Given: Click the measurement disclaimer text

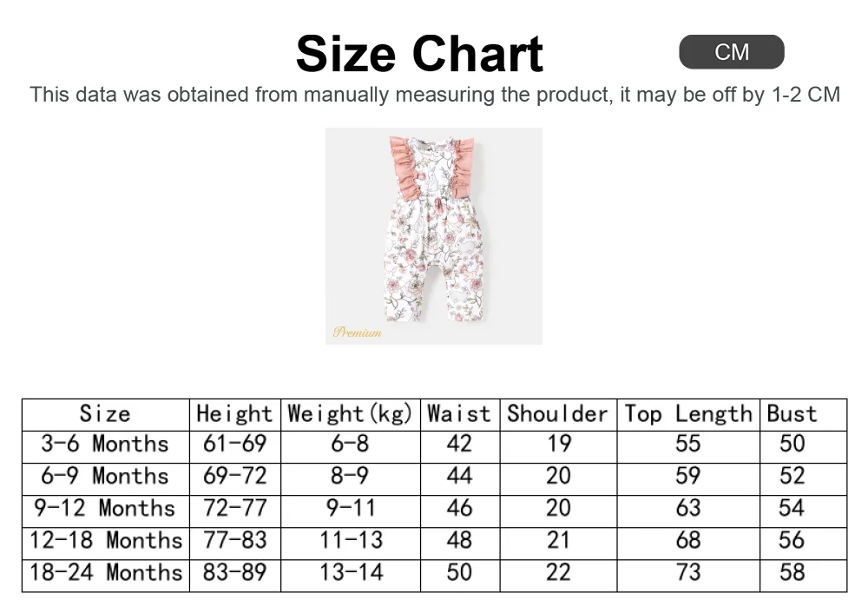Looking at the screenshot, I should 435,95.
